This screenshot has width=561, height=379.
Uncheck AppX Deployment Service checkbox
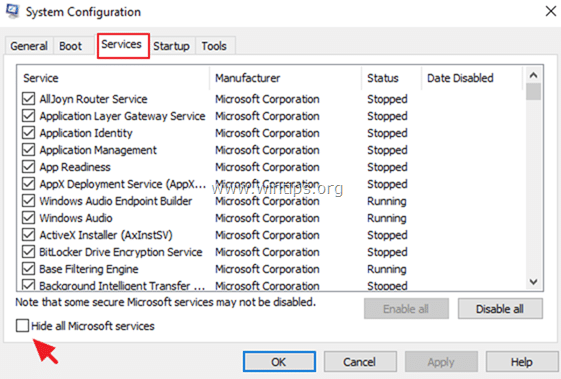pyautogui.click(x=28, y=184)
